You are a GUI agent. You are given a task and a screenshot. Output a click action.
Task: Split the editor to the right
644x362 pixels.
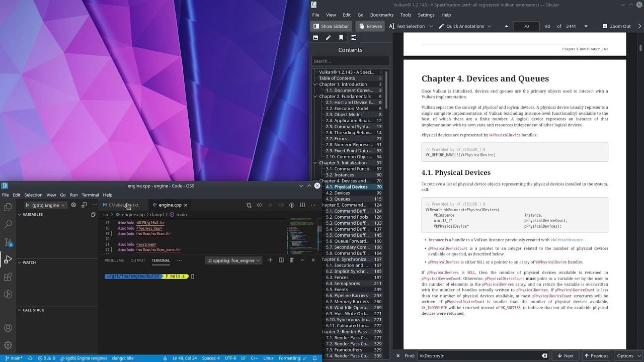pos(302,205)
